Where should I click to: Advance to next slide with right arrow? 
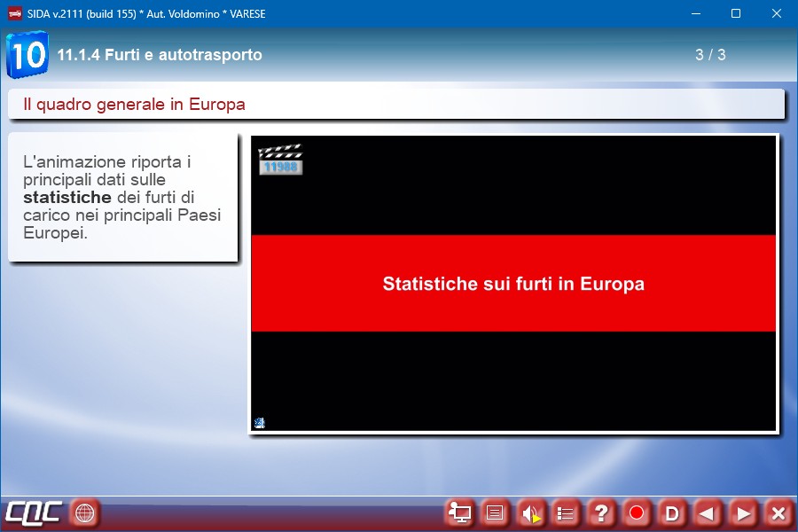[x=743, y=512]
